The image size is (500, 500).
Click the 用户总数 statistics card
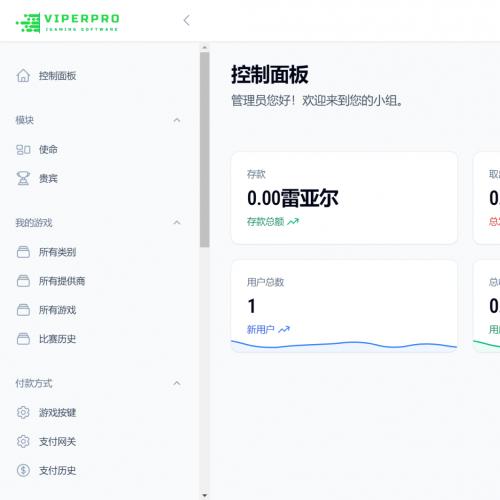pyautogui.click(x=344, y=306)
